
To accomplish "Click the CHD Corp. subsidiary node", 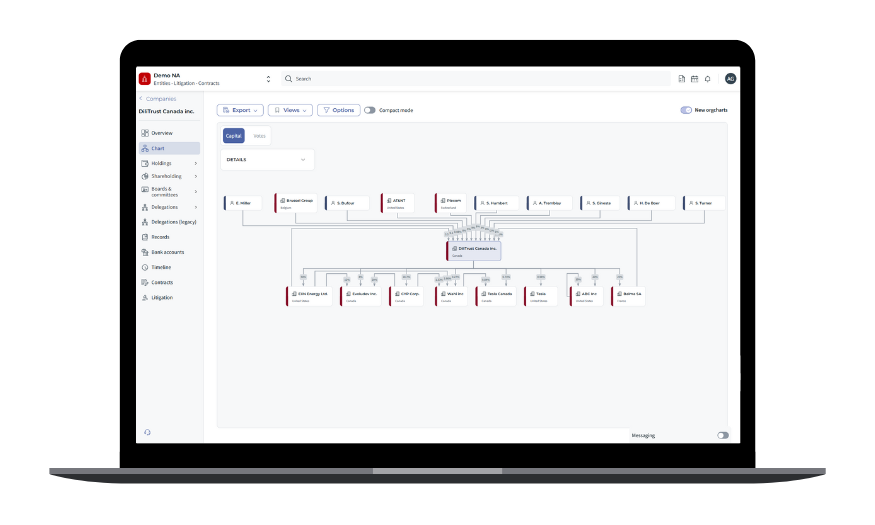I will click(406, 296).
